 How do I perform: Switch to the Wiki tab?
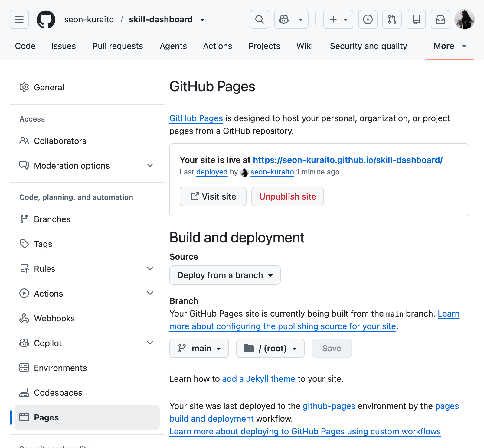(305, 46)
